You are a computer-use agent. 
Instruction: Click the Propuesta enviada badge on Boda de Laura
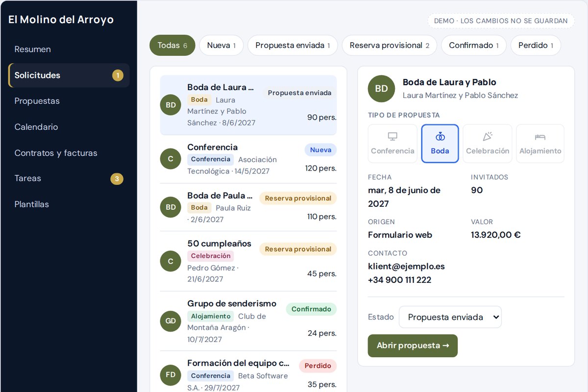299,93
